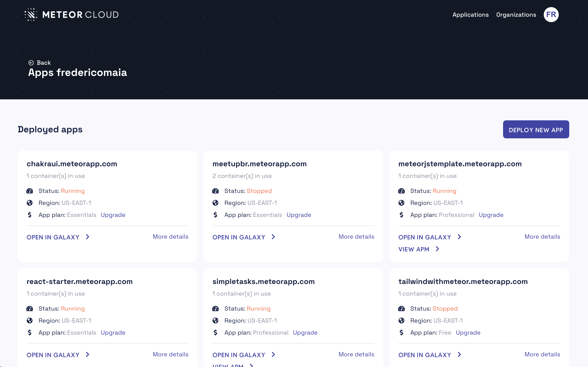Upgrade the meteorjstemplate Professional plan

pyautogui.click(x=491, y=215)
